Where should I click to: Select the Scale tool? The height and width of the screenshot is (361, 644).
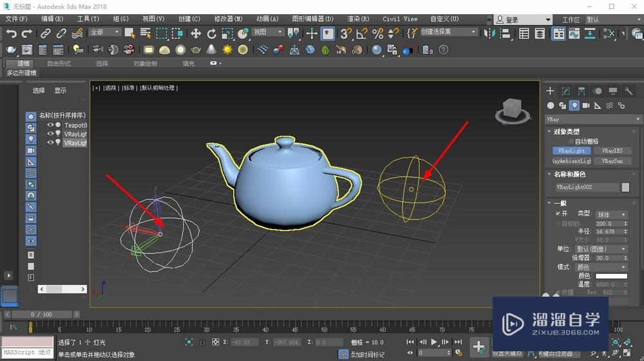point(227,33)
